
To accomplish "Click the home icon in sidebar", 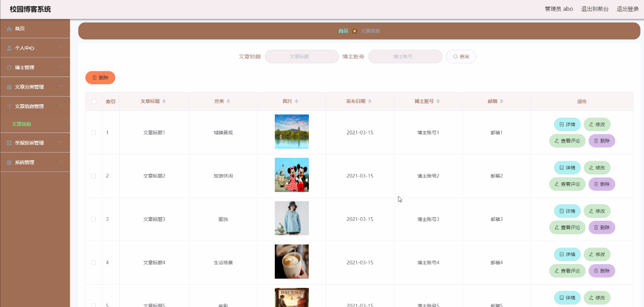I will 9,29.
